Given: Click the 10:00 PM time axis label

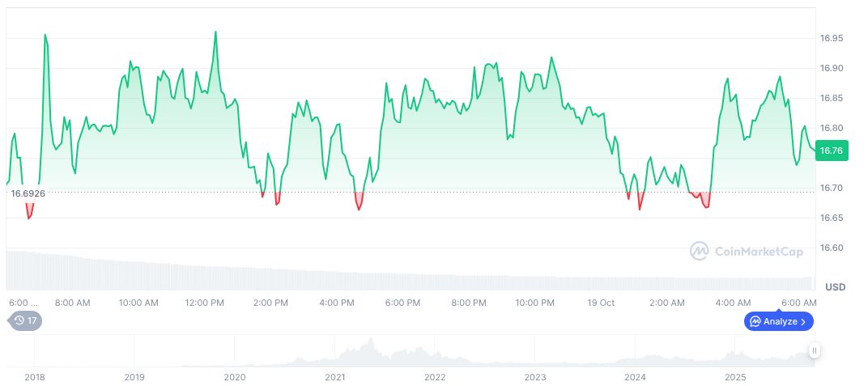Looking at the screenshot, I should 535,303.
